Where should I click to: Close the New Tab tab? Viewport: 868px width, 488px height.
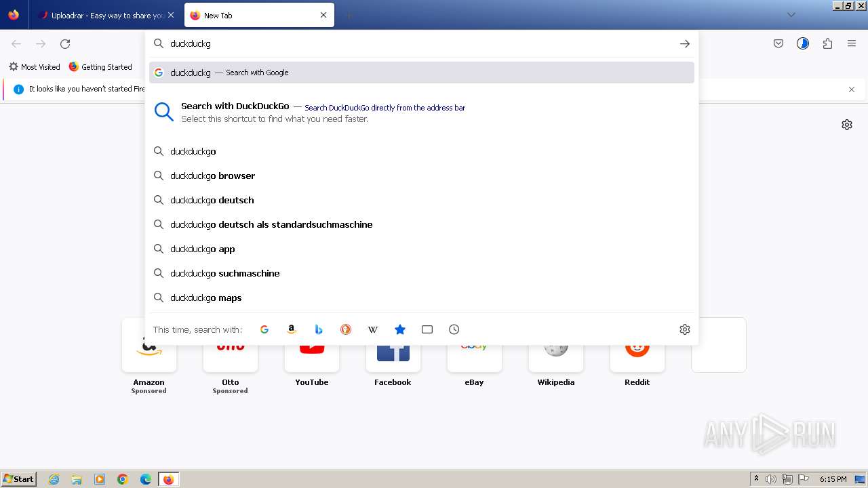click(x=323, y=15)
